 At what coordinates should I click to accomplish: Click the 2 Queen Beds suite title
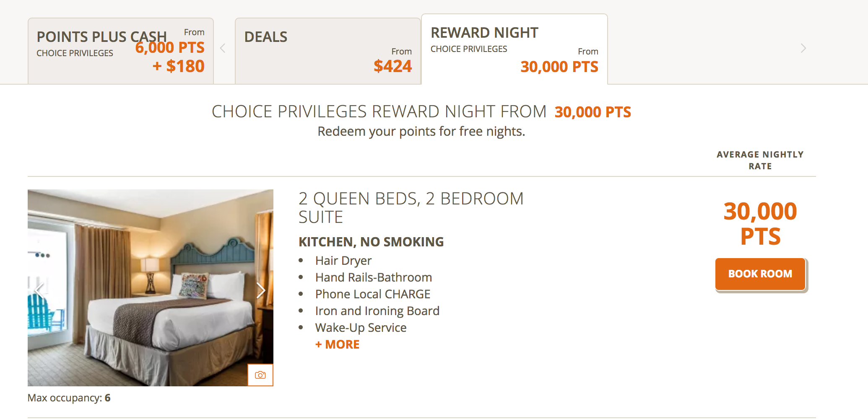click(411, 208)
